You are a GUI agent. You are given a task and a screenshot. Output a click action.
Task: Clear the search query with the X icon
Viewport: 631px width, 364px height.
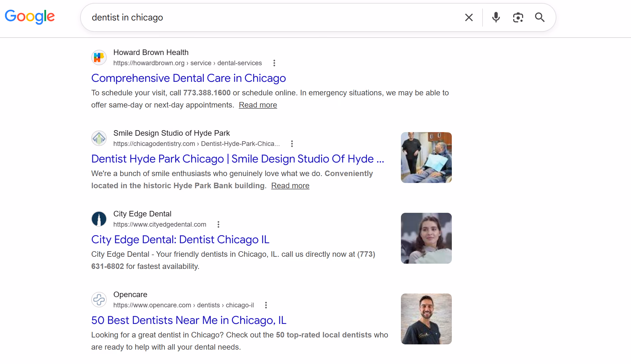(469, 17)
